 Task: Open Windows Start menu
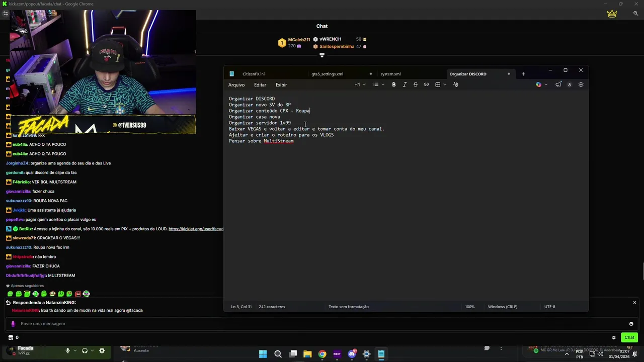click(x=263, y=354)
